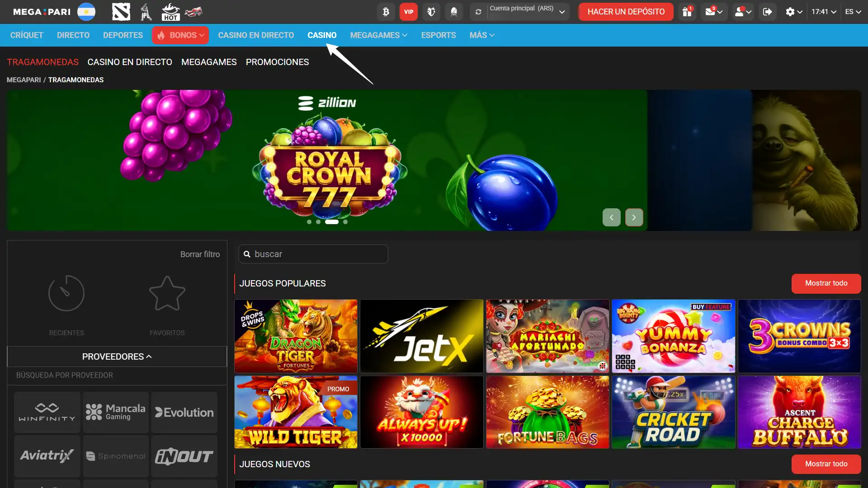Refresh the account balance
This screenshot has height=488, width=868.
[x=478, y=12]
